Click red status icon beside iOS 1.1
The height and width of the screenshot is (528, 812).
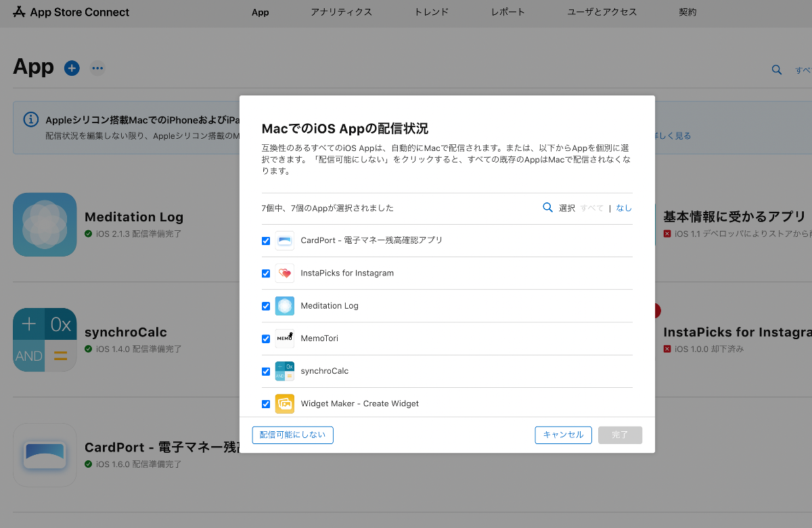point(667,234)
